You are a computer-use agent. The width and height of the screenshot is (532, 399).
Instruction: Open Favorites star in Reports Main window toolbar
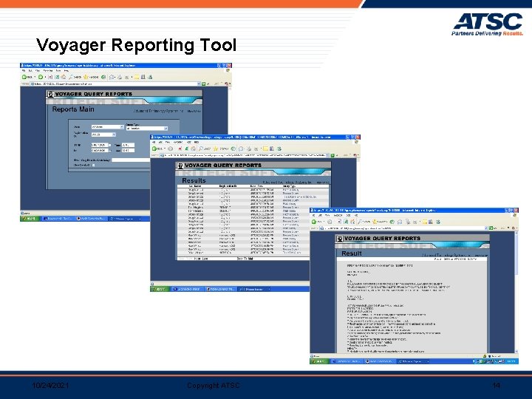tap(86, 77)
